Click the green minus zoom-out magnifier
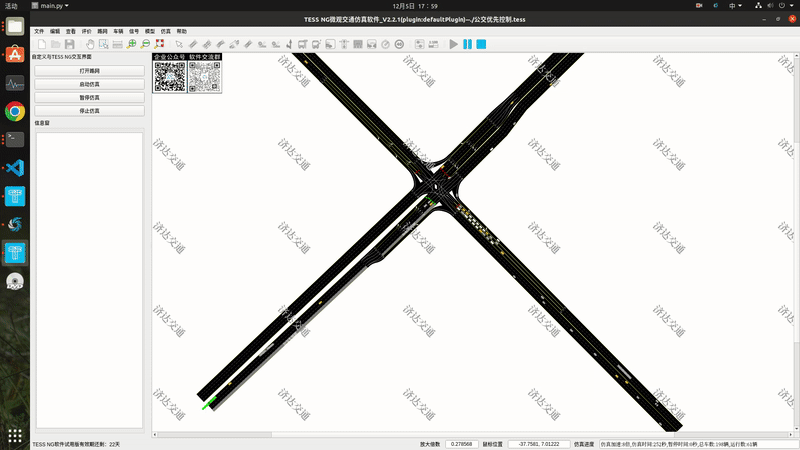Image resolution: width=800 pixels, height=450 pixels. (145, 44)
